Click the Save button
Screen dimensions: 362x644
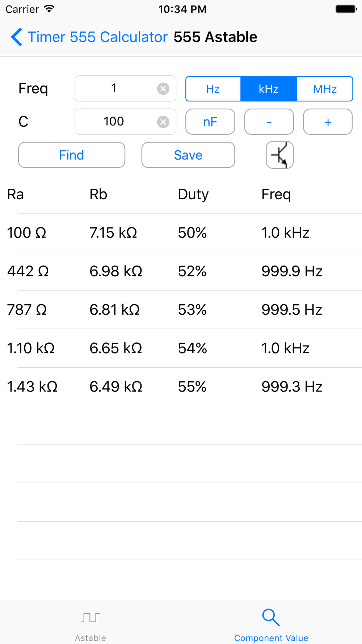pos(188,155)
